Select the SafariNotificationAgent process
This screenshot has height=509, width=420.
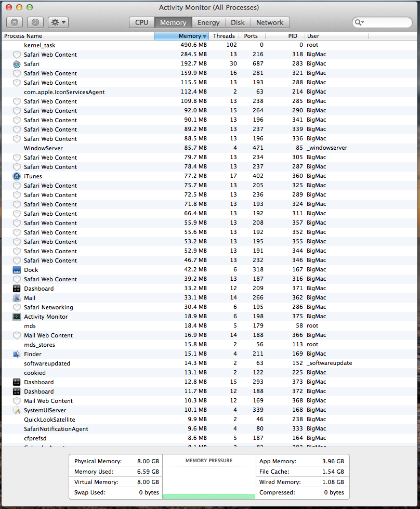(x=209, y=429)
